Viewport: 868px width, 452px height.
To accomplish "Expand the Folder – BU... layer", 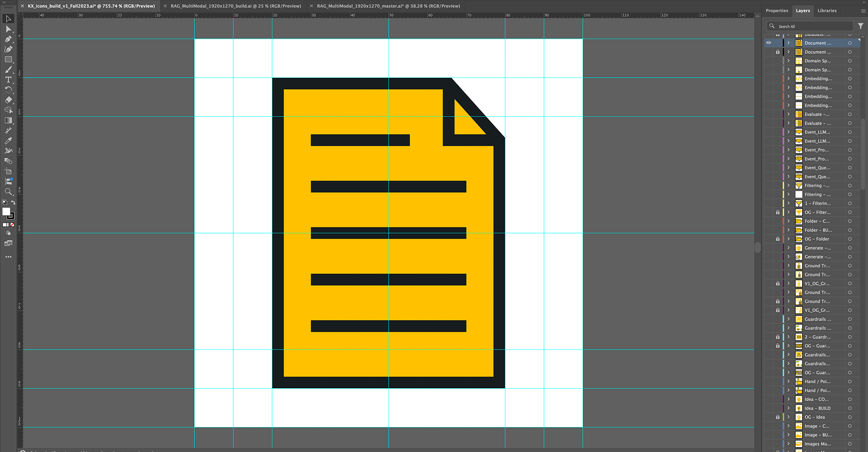I will point(788,230).
